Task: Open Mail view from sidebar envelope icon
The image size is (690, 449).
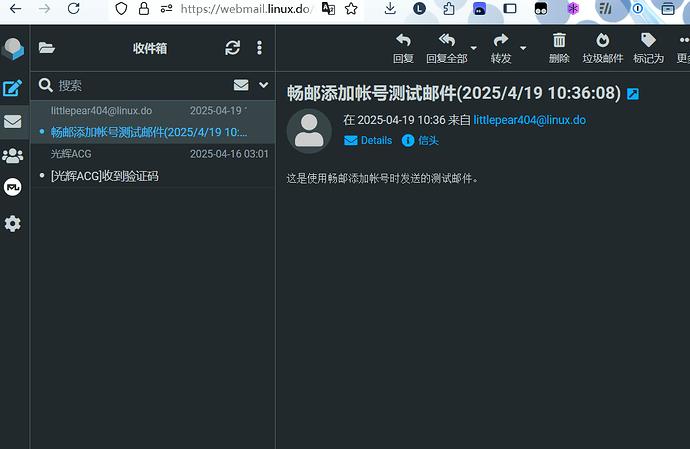Action: 12,121
